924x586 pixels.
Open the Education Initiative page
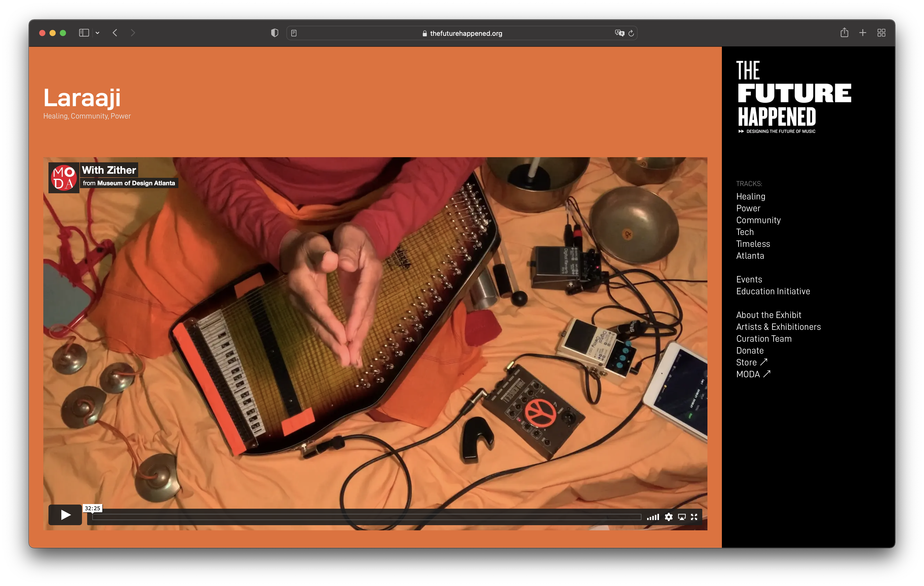(x=773, y=291)
